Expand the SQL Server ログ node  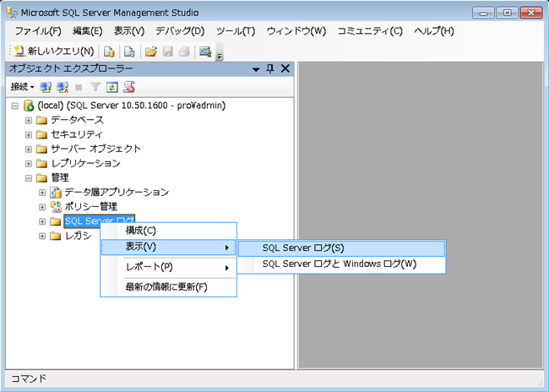42,221
